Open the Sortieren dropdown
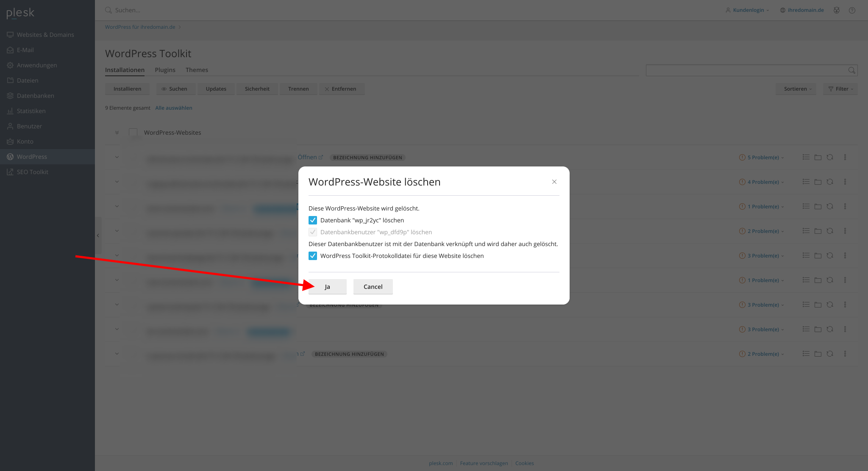This screenshot has width=868, height=471. pyautogui.click(x=796, y=89)
